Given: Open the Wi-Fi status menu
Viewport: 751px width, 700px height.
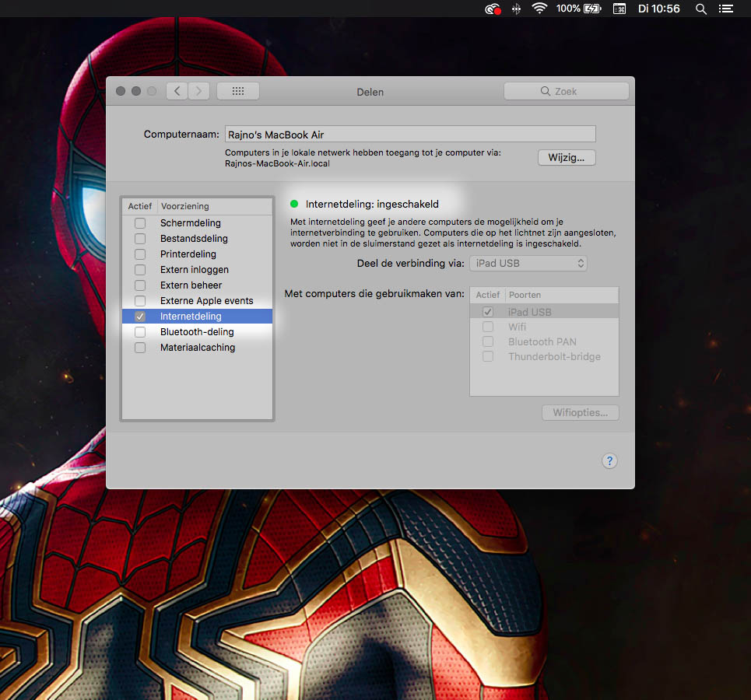Looking at the screenshot, I should pyautogui.click(x=539, y=9).
